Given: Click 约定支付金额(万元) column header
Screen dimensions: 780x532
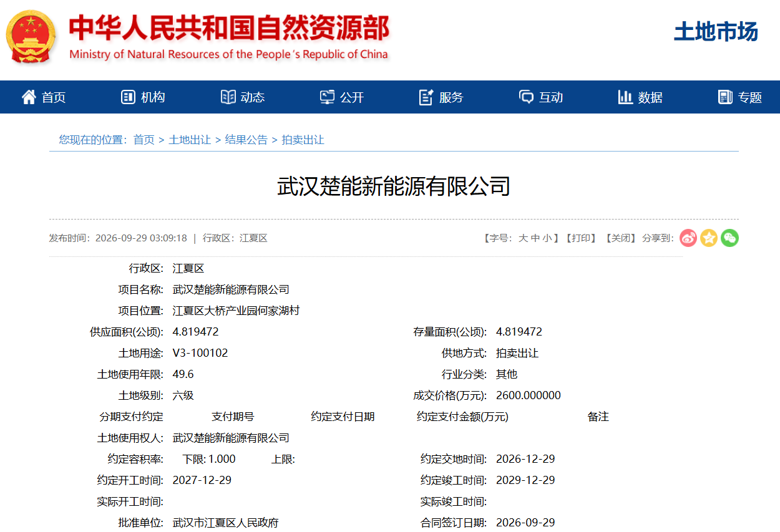Looking at the screenshot, I should (x=462, y=417).
